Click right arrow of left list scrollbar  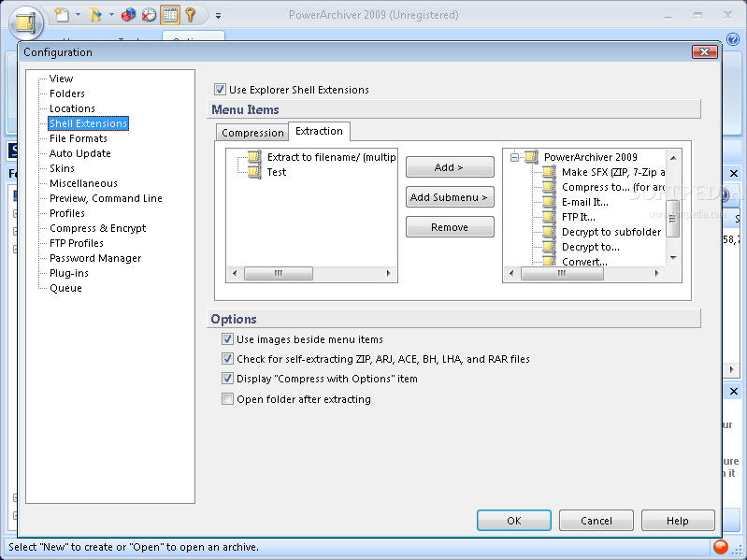(389, 273)
